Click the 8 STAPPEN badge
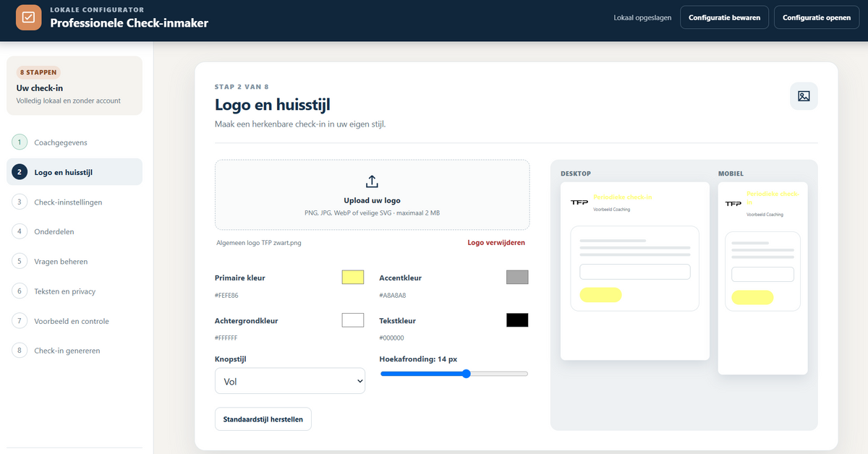The height and width of the screenshot is (454, 868). point(39,72)
